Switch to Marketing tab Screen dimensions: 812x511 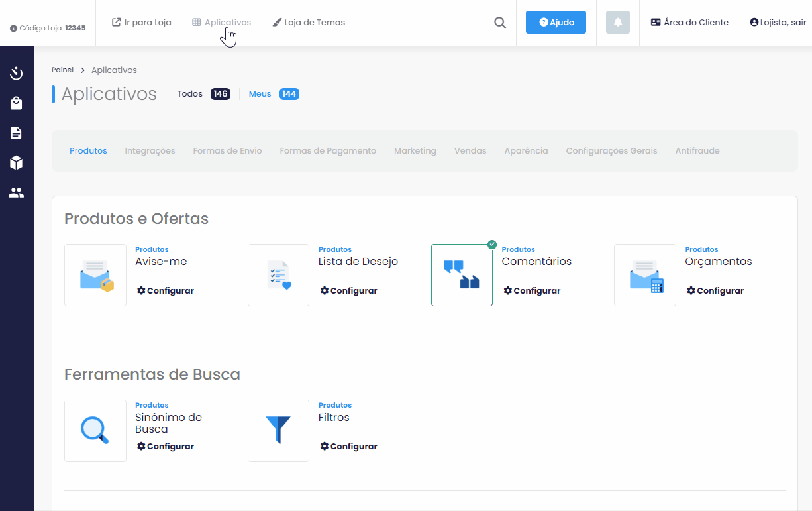click(x=415, y=151)
